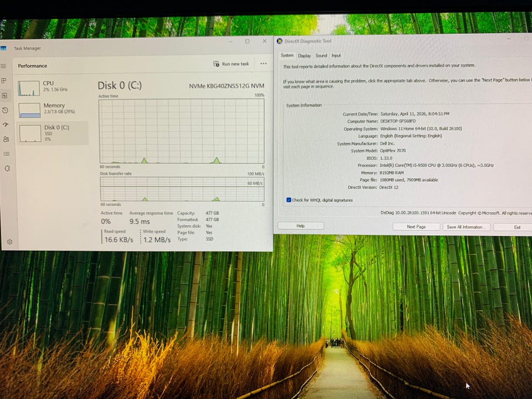Click the 9.5 ms average response time value

coord(140,222)
